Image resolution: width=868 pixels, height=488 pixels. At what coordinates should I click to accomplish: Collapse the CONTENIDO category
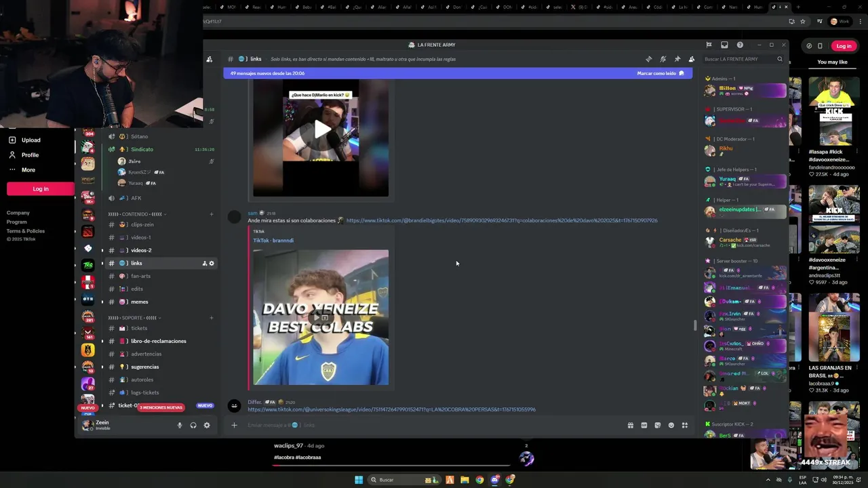pyautogui.click(x=137, y=214)
